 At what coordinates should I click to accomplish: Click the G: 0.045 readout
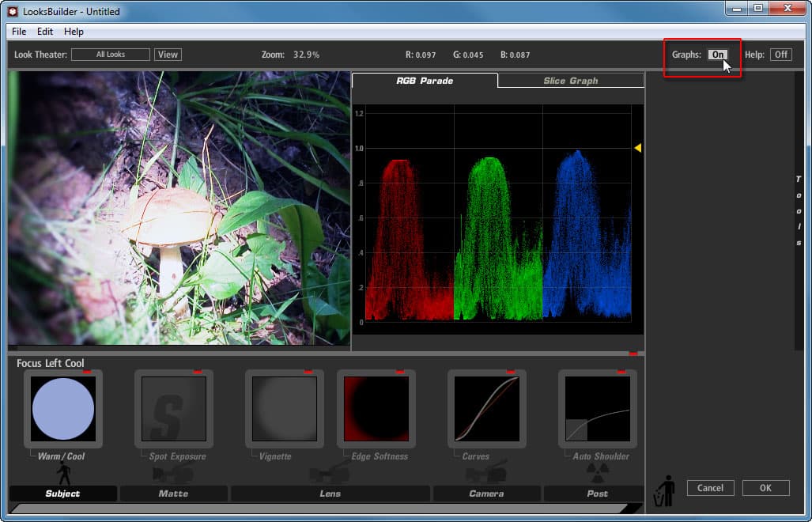pyautogui.click(x=468, y=55)
